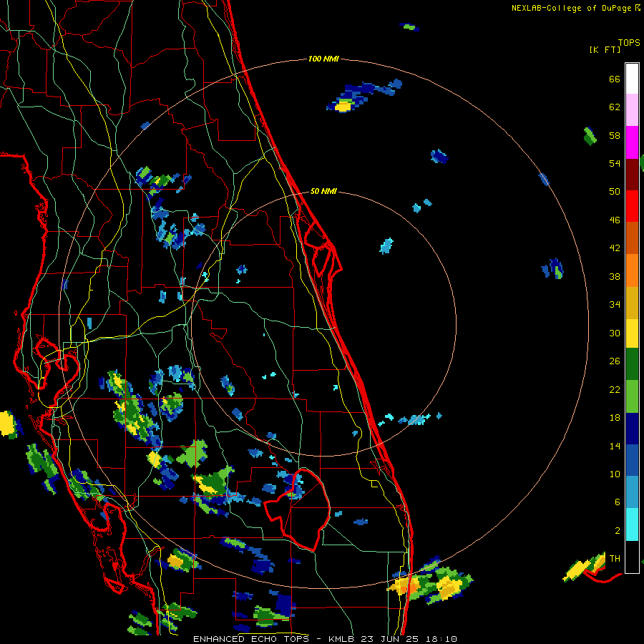644x644 pixels.
Task: Click the 58 legend value
Action: pos(615,135)
